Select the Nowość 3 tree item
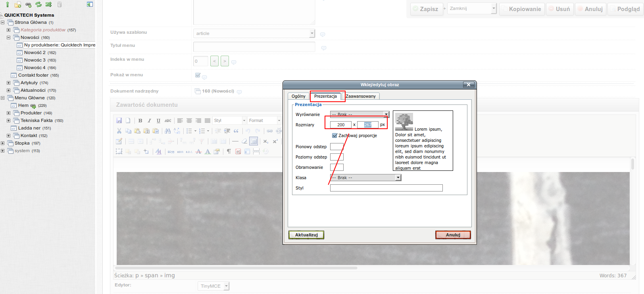This screenshot has width=644, height=294. point(35,60)
